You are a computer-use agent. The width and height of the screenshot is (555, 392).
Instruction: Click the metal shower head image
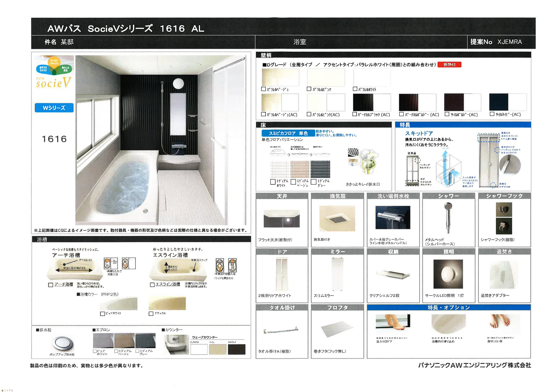(448, 217)
